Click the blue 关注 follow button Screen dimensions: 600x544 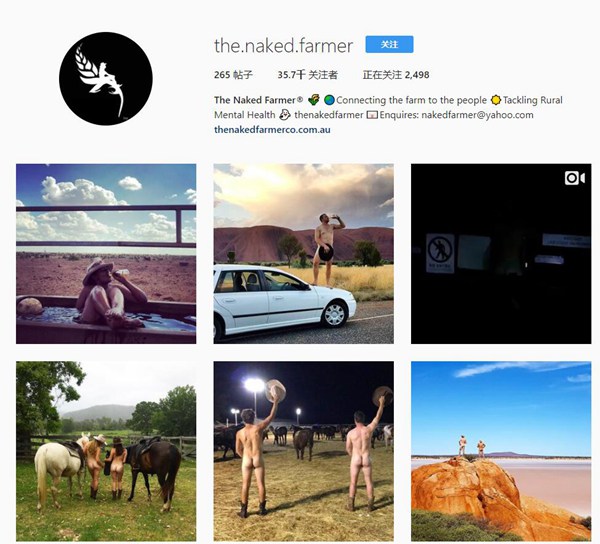(389, 44)
